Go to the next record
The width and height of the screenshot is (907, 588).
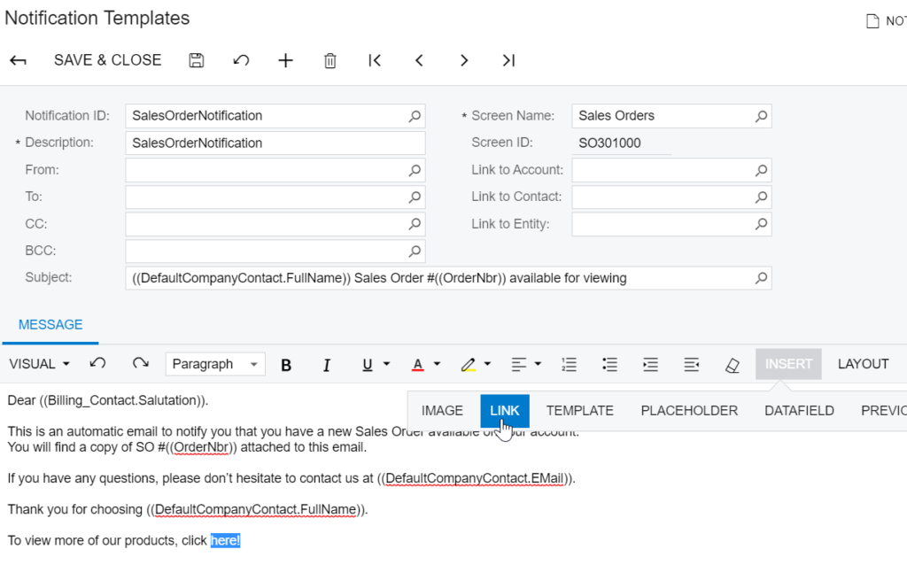pyautogui.click(x=464, y=60)
